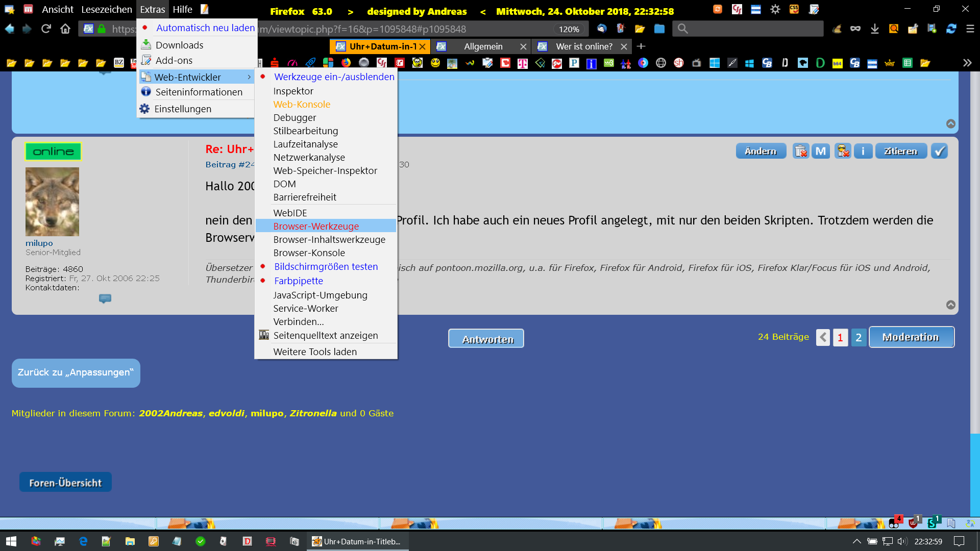The height and width of the screenshot is (551, 980).
Task: Click the Thunderbird mail toolbar icon
Action: click(x=602, y=29)
